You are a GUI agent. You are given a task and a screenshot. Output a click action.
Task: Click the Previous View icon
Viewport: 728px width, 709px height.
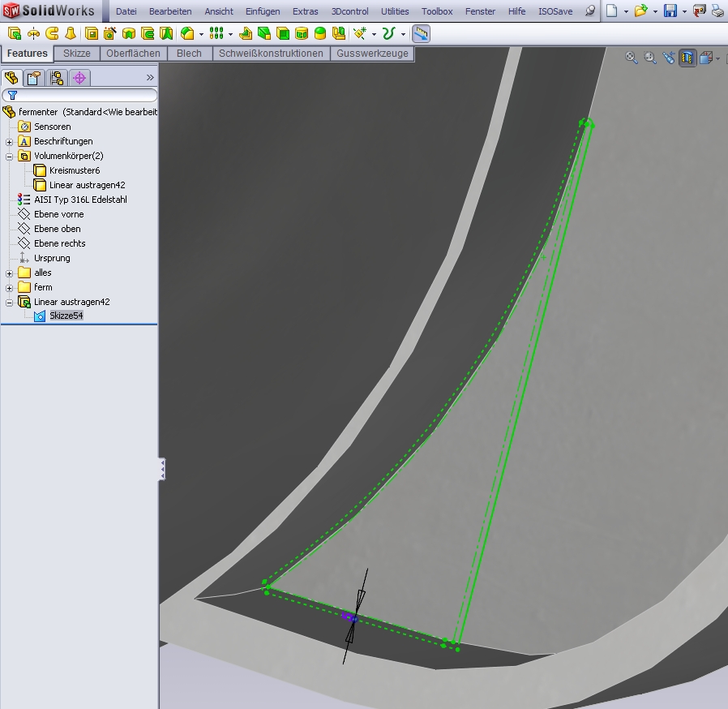pyautogui.click(x=669, y=58)
